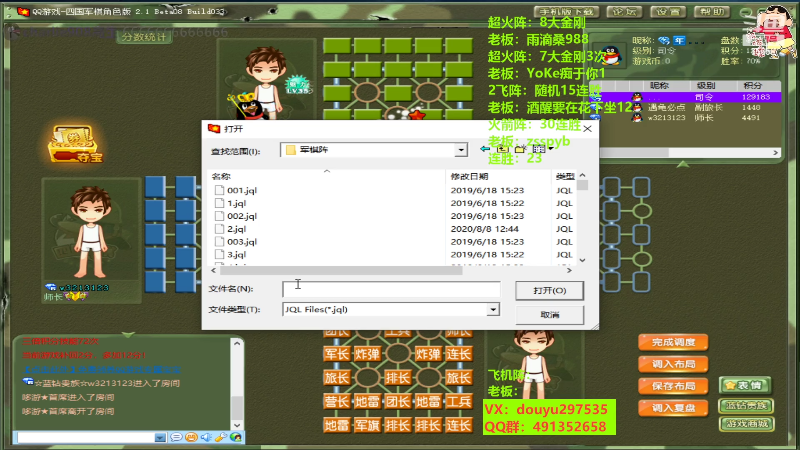Click the chat bubble icon below chat
800x450 pixels.
pyautogui.click(x=176, y=437)
